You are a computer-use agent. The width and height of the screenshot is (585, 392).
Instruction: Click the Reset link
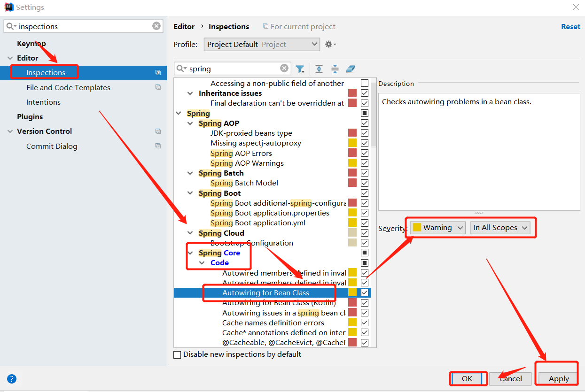point(570,27)
